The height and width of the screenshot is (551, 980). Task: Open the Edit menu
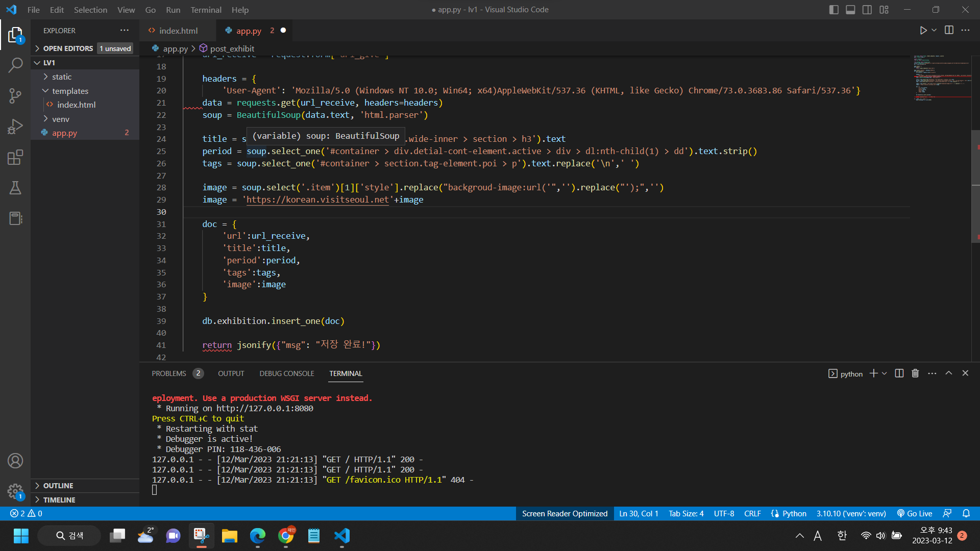coord(57,10)
